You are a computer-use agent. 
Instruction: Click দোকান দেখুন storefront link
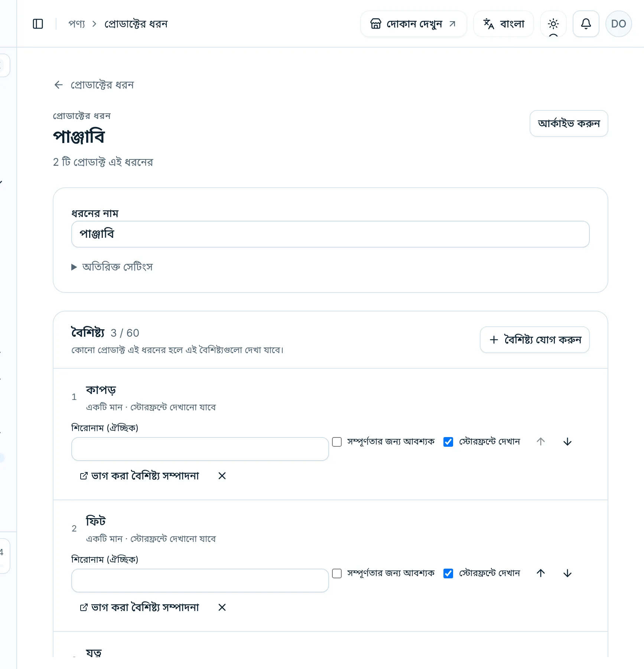(414, 24)
